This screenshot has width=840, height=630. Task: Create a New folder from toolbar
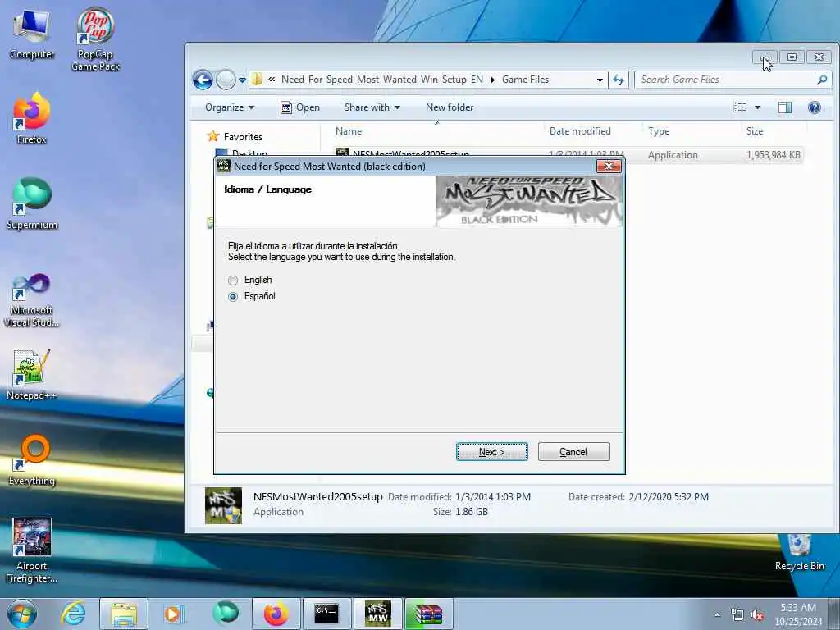click(x=450, y=107)
